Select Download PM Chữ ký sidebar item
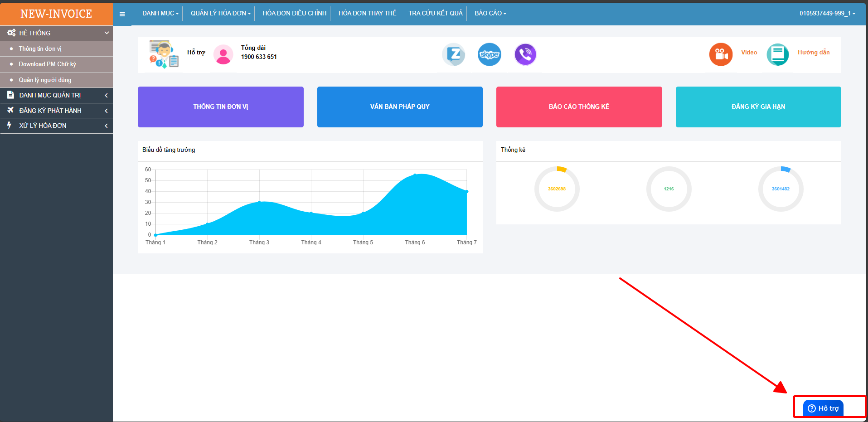The height and width of the screenshot is (422, 868). [x=56, y=64]
